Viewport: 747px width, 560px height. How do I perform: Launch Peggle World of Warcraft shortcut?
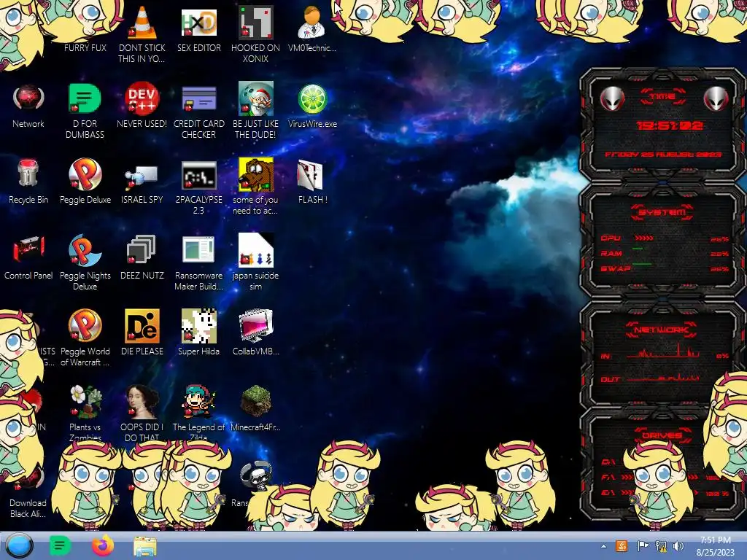point(85,337)
